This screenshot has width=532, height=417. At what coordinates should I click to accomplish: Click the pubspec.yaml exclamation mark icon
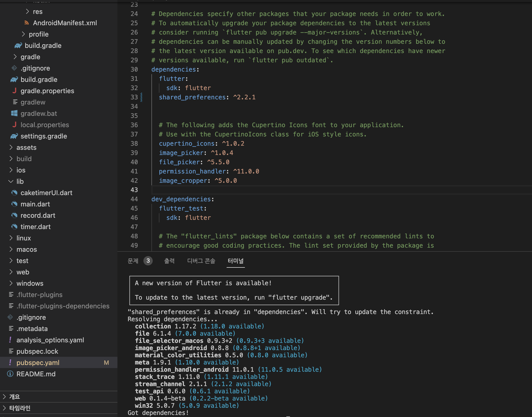10,363
